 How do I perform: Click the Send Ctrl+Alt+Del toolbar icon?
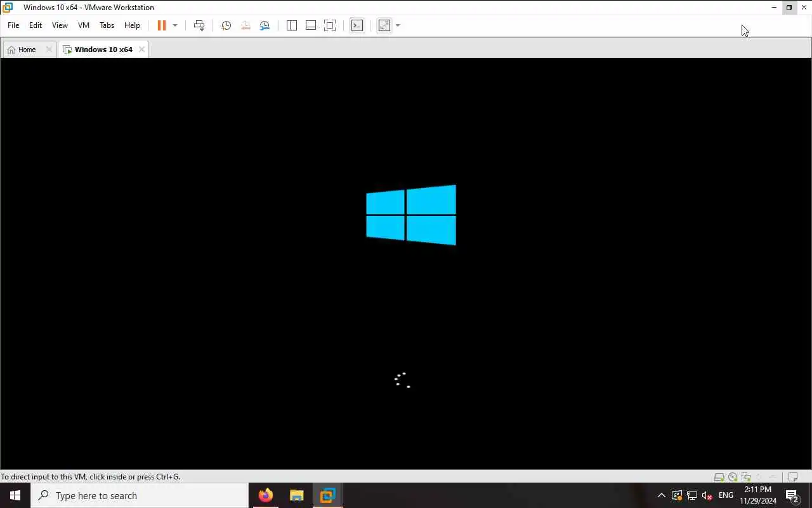click(199, 25)
